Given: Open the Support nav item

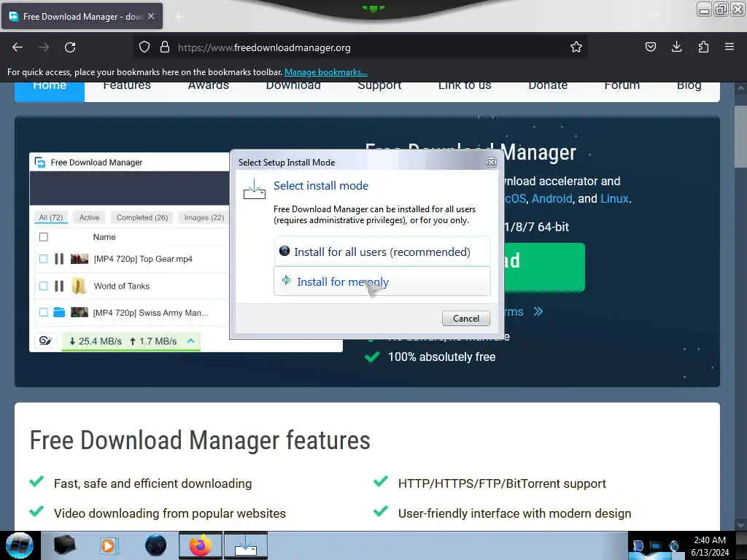Looking at the screenshot, I should click(x=379, y=86).
